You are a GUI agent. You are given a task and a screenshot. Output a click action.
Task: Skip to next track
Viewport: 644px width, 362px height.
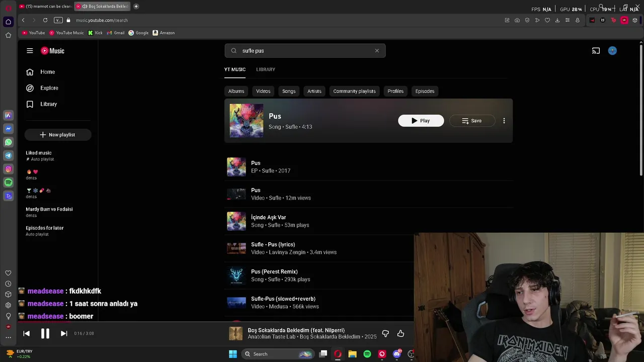pyautogui.click(x=64, y=333)
